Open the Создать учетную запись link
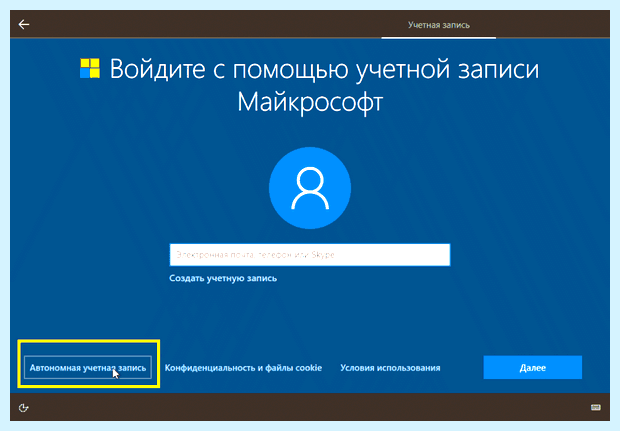The image size is (620, 431). coord(223,278)
